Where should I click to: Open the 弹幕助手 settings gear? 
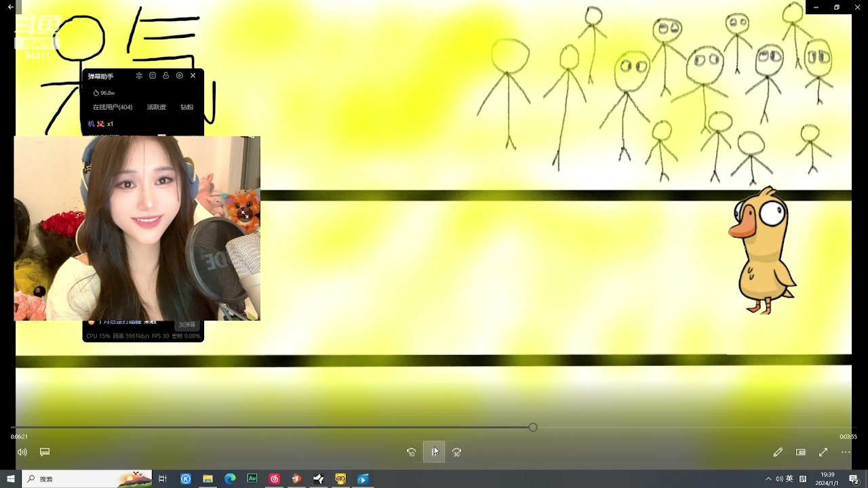click(x=180, y=76)
